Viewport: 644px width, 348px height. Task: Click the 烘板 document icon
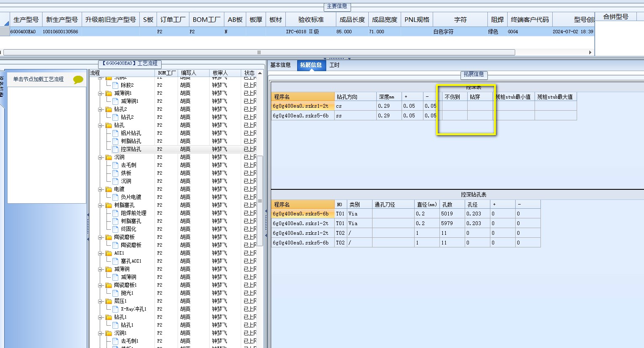click(x=115, y=173)
